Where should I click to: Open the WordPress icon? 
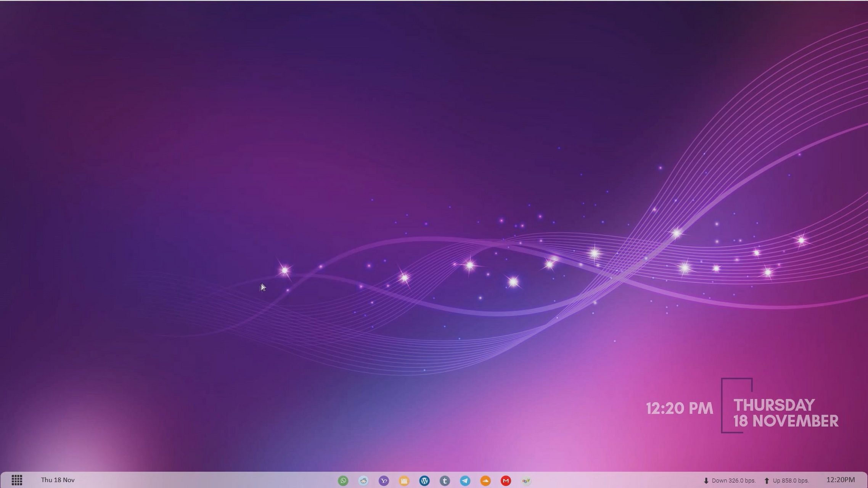[424, 480]
